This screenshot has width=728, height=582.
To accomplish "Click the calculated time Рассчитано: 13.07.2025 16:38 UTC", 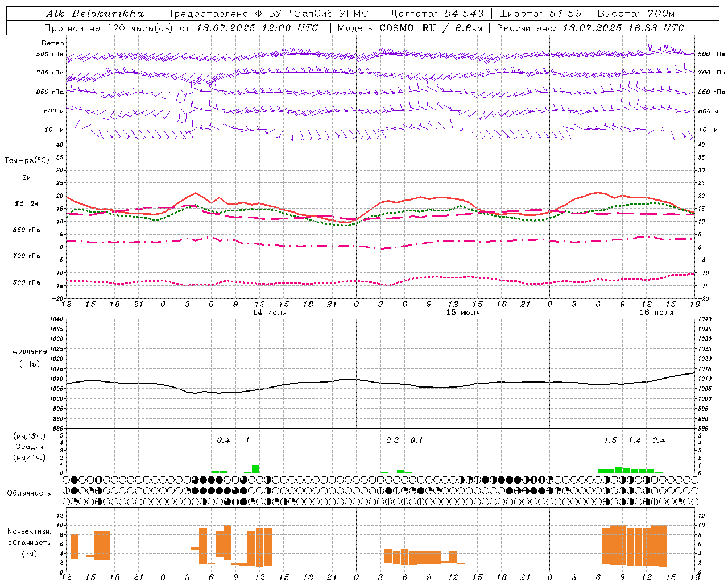I will coord(591,28).
